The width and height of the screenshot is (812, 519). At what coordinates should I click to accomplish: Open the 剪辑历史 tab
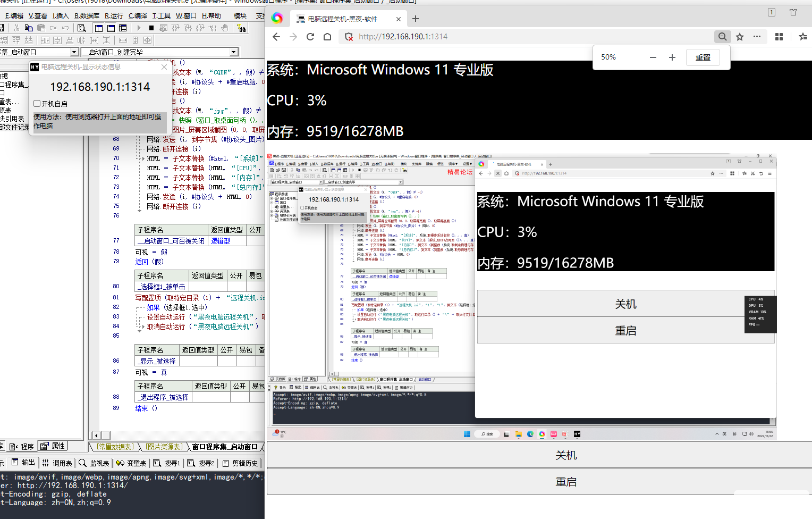[x=240, y=463]
